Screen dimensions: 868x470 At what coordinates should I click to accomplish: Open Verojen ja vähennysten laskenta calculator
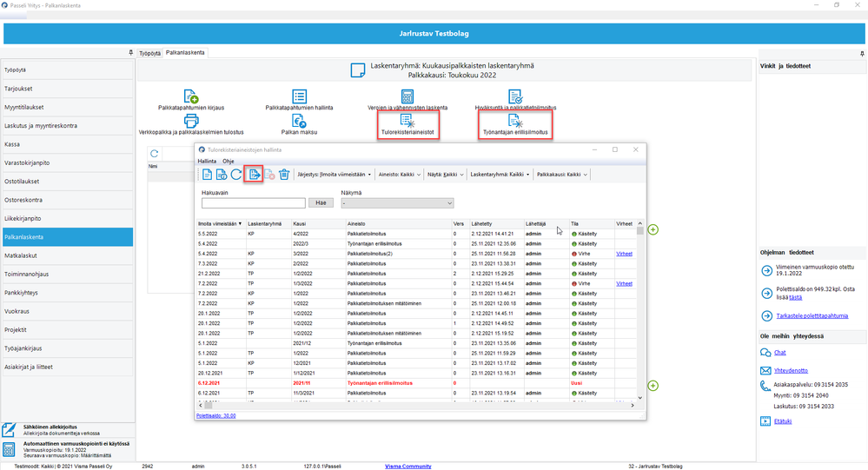(407, 96)
